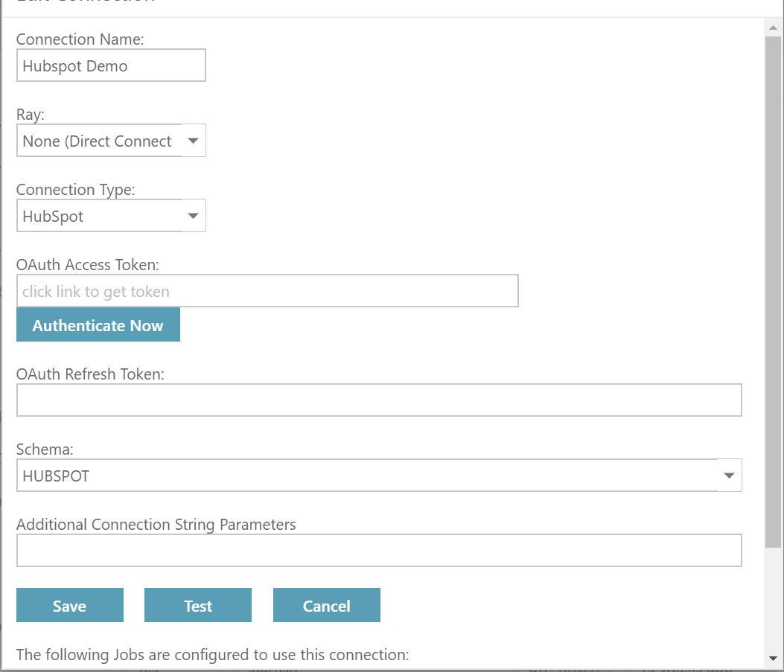Click the scrollbar up arrow

coord(773,28)
